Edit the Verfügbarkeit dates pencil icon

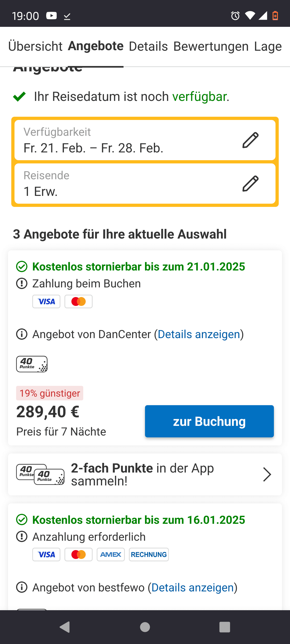tap(250, 140)
